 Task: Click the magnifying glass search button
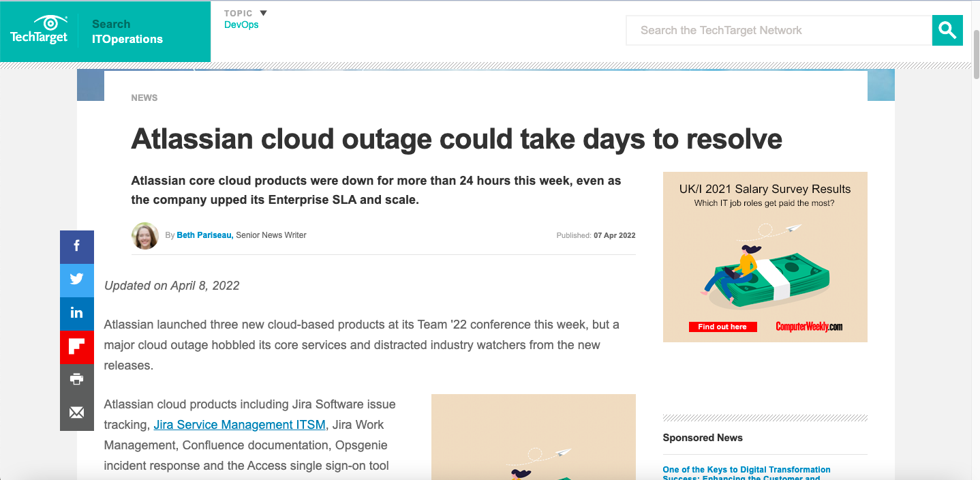click(947, 30)
